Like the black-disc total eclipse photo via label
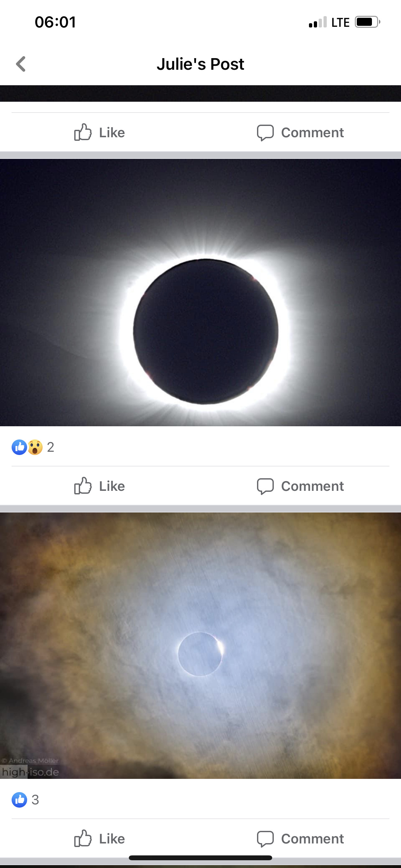The image size is (401, 868). (112, 486)
